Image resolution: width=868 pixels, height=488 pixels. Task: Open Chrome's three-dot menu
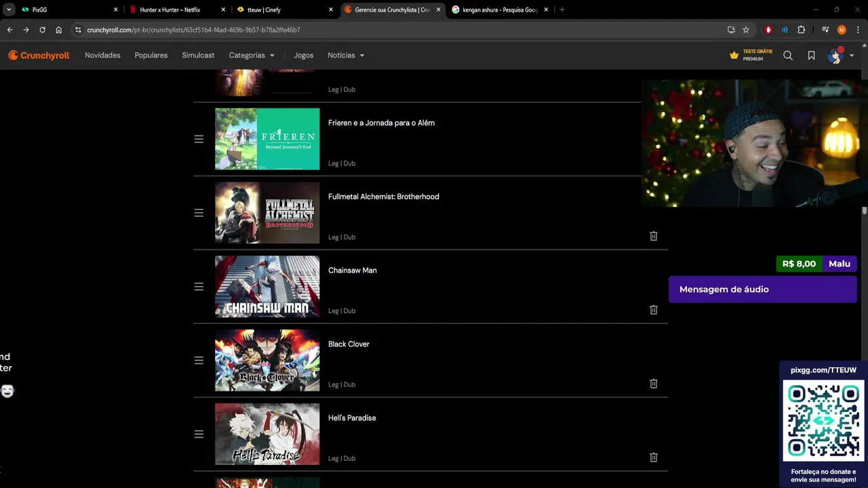858,30
